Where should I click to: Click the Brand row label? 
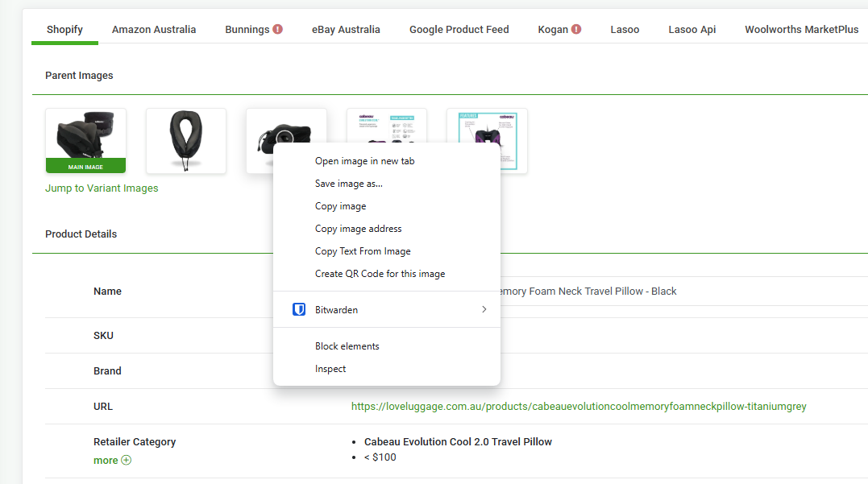coord(107,371)
